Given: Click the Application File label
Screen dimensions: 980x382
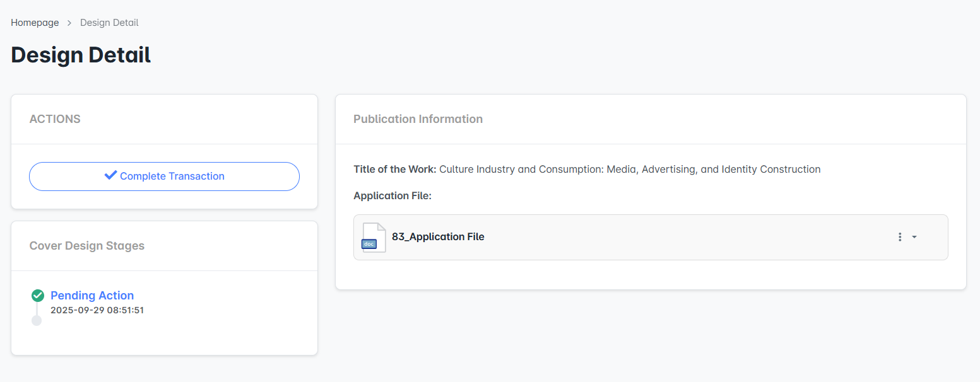Looking at the screenshot, I should point(392,196).
